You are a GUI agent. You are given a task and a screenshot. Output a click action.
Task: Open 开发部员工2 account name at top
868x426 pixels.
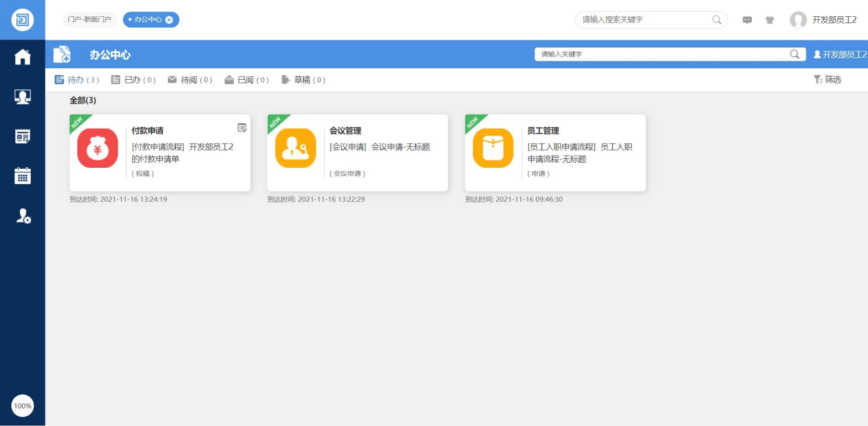pyautogui.click(x=834, y=20)
